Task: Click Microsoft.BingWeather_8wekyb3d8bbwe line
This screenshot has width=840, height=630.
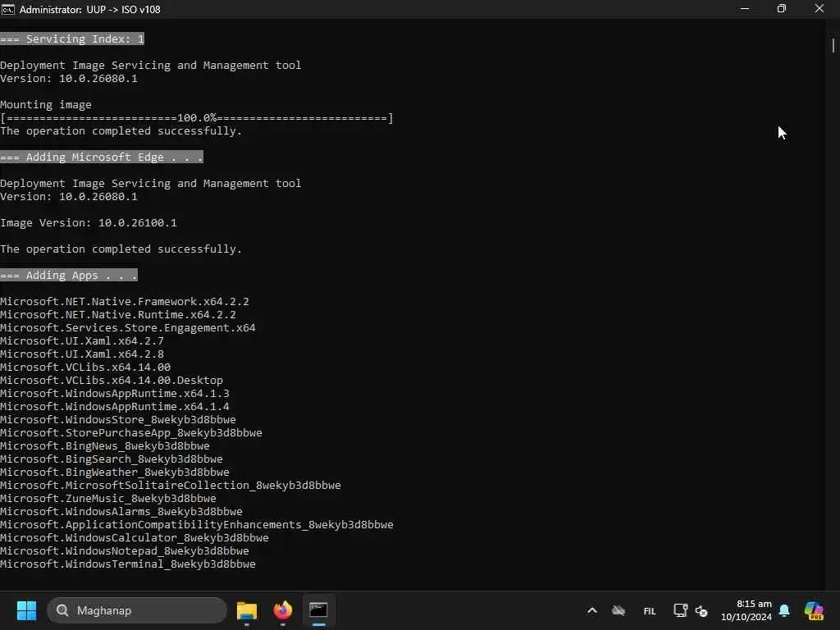Action: pos(115,472)
